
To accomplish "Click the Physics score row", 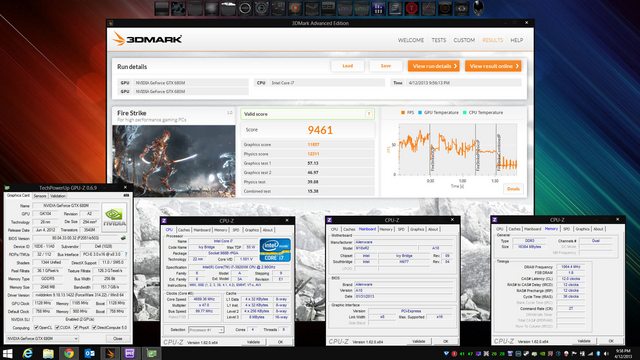I will [x=307, y=154].
